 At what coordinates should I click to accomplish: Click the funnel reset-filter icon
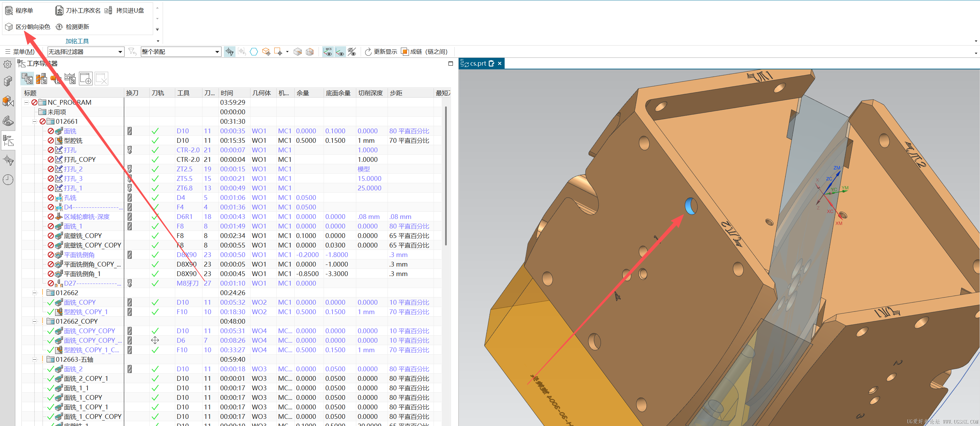pos(132,52)
